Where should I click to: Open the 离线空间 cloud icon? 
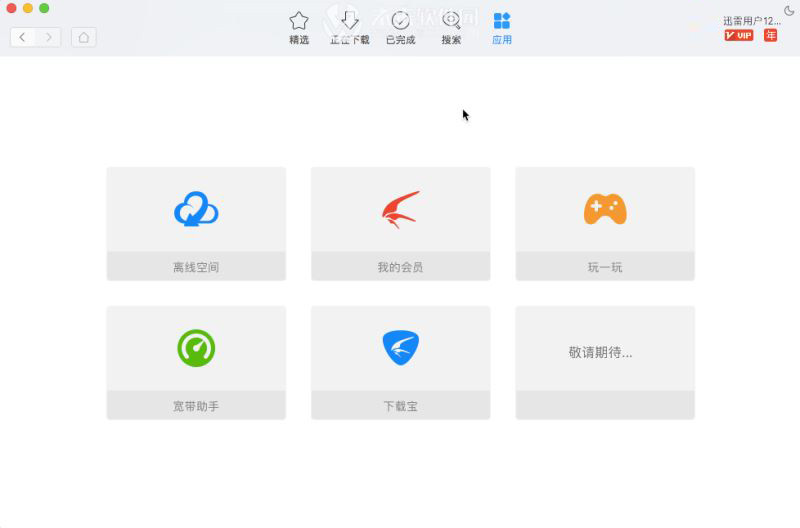click(196, 209)
